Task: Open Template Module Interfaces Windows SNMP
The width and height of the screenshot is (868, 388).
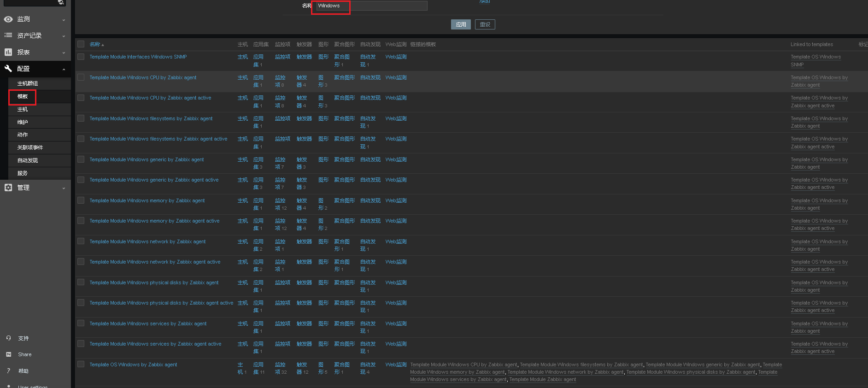Action: [138, 57]
